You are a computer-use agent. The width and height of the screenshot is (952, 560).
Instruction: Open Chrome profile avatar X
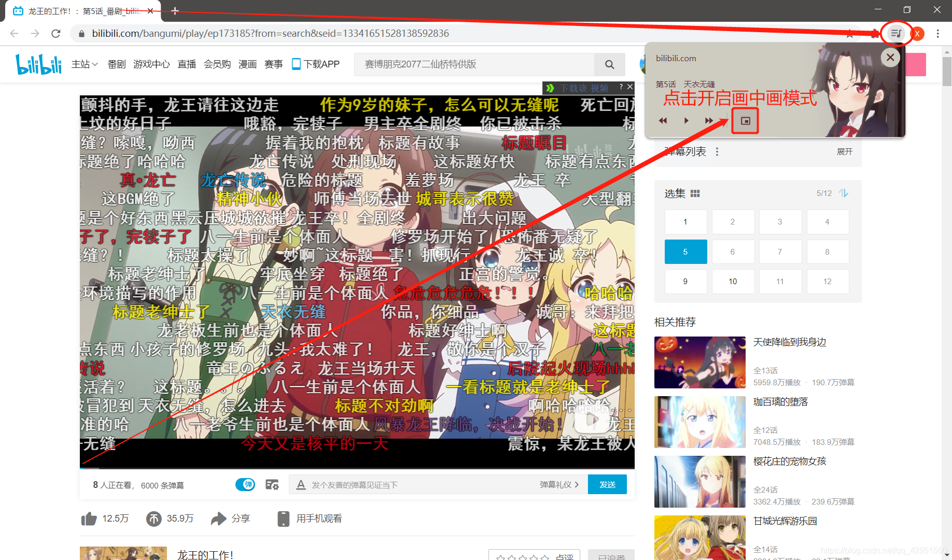[917, 34]
